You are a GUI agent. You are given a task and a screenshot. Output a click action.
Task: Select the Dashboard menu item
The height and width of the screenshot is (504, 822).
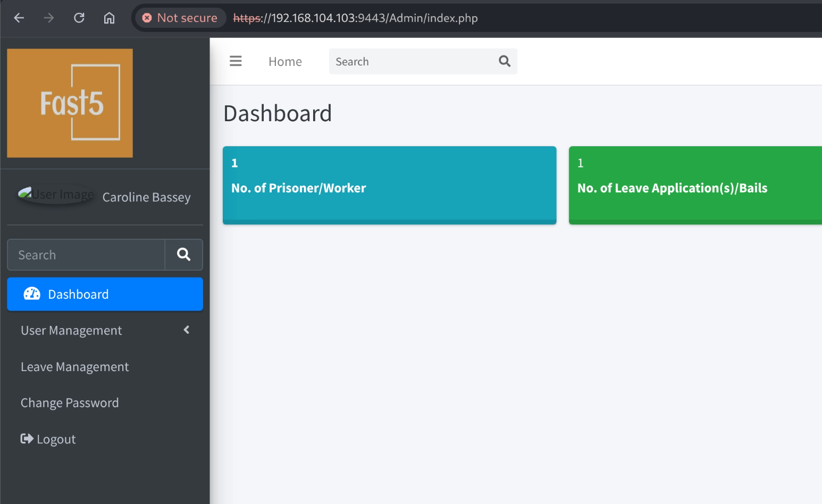[105, 294]
